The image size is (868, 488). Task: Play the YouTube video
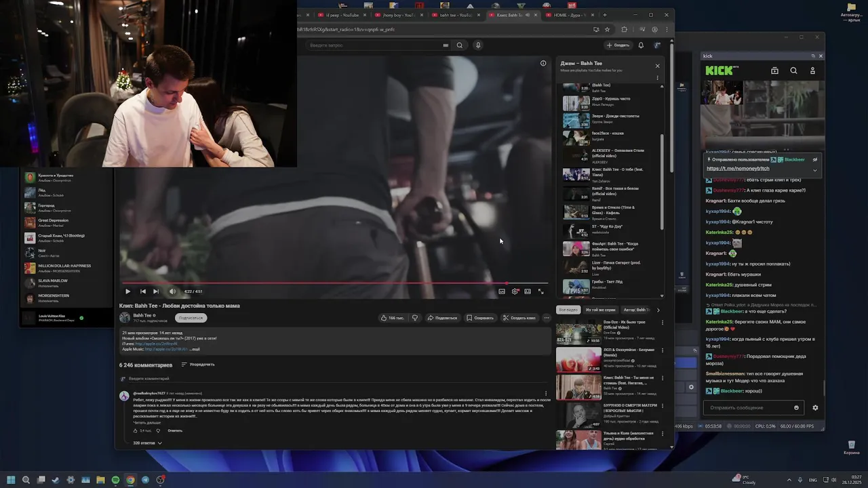click(x=127, y=291)
